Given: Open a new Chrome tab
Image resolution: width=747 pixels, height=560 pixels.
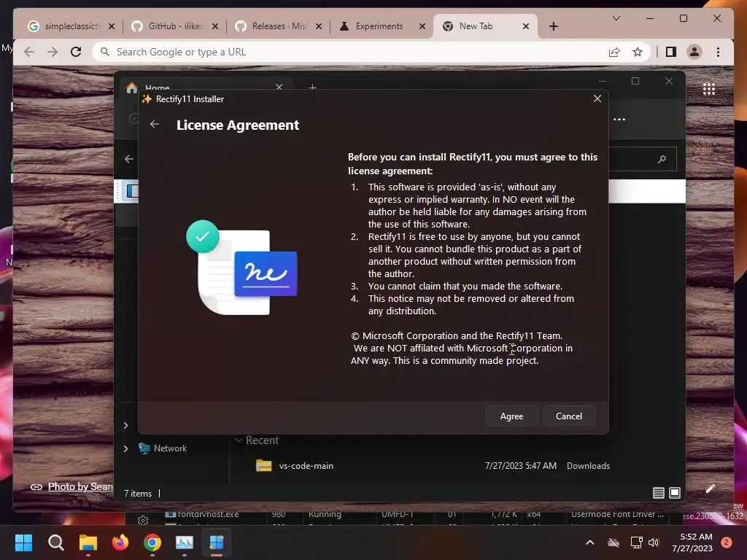Looking at the screenshot, I should pos(553,26).
